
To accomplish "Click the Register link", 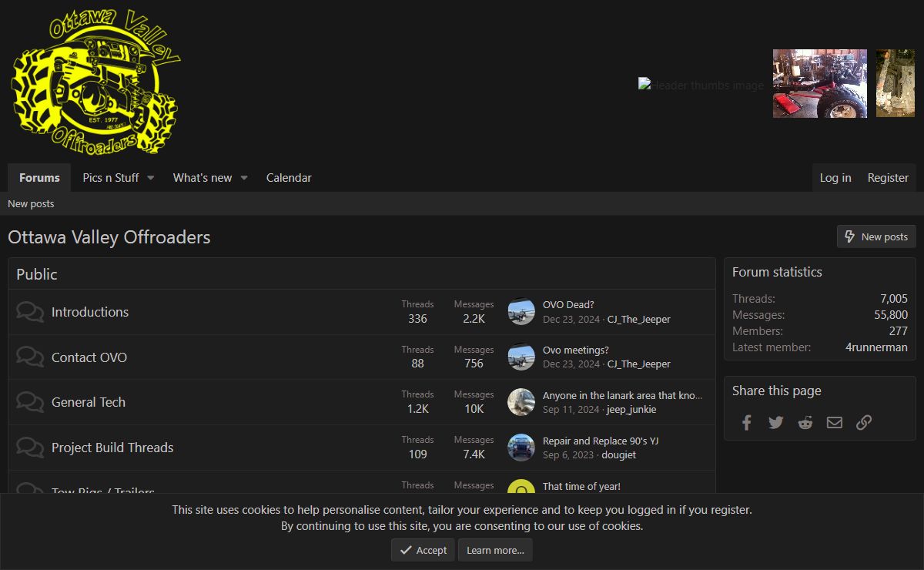I will [888, 178].
